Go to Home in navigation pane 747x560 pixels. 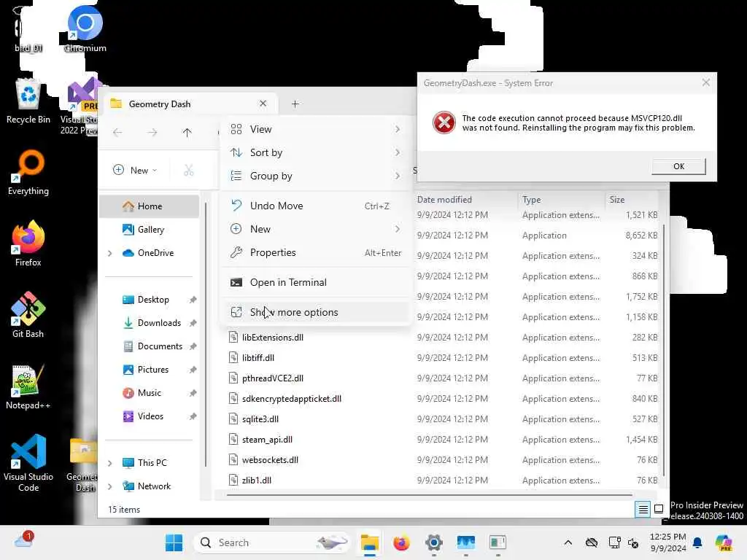click(149, 206)
